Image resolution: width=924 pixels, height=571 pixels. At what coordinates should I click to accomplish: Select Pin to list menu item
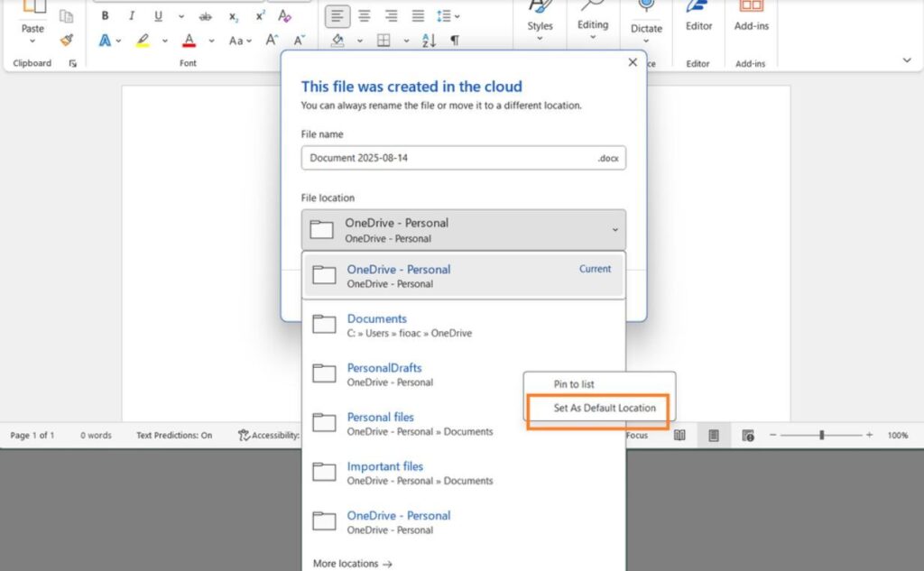click(x=599, y=384)
